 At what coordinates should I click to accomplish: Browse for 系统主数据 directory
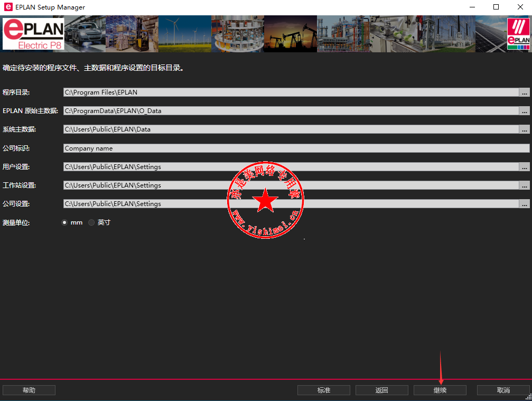(x=524, y=129)
